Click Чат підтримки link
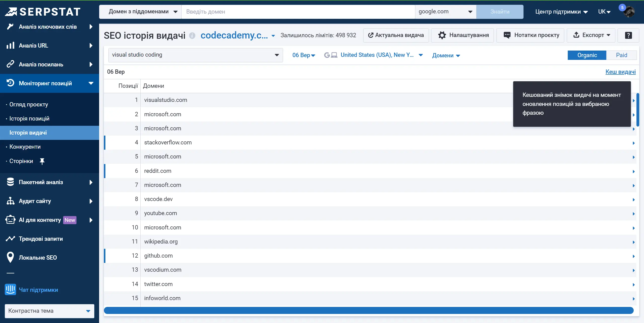This screenshot has height=323, width=644. (38, 290)
